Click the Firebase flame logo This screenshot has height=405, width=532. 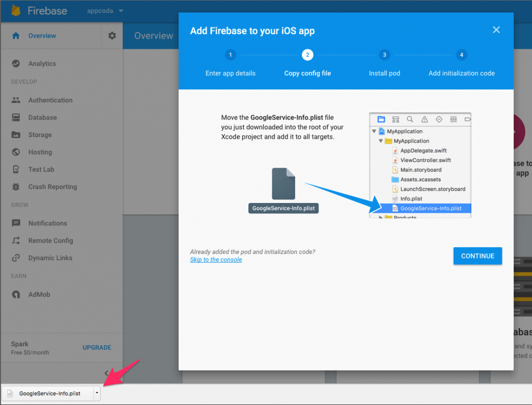16,10
